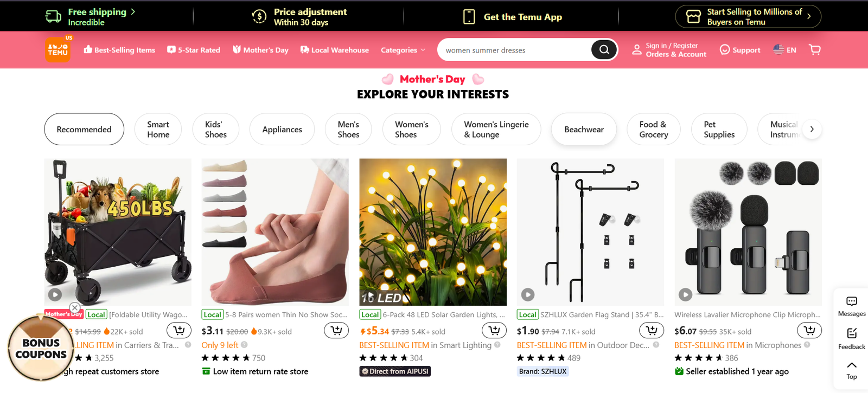Open the LED Solar Garden Lights thumbnail
Screen dimensions: 868x393
[x=433, y=232]
